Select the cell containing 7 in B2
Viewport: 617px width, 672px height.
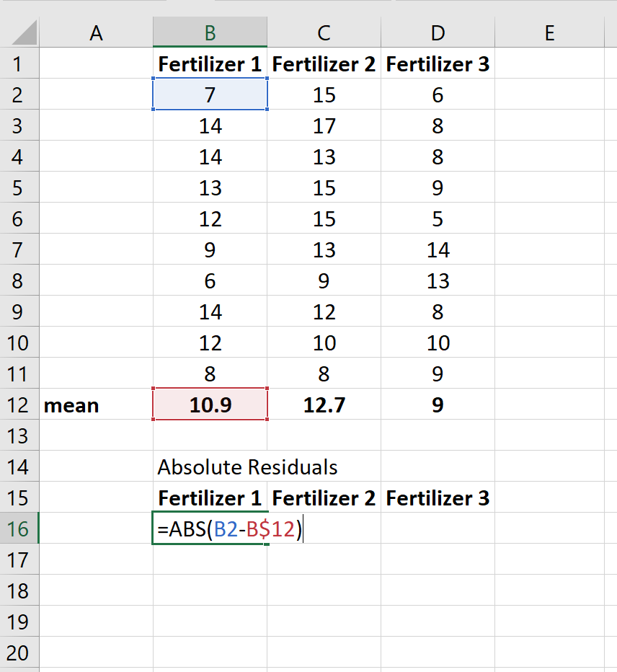pyautogui.click(x=210, y=94)
